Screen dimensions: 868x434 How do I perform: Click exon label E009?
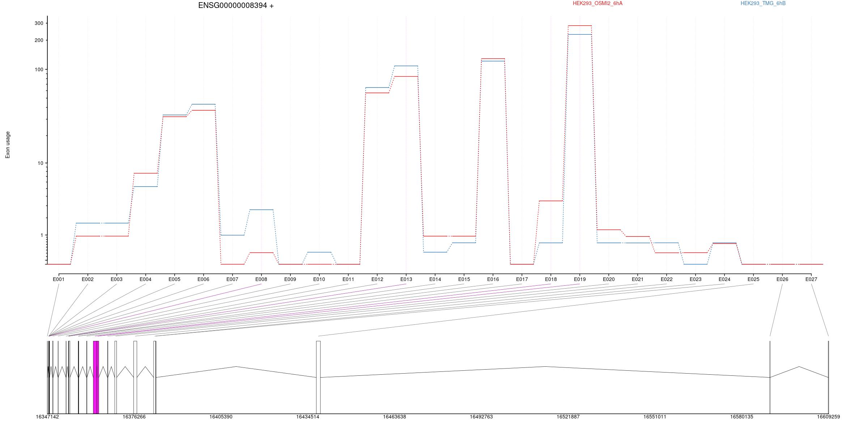pos(290,279)
